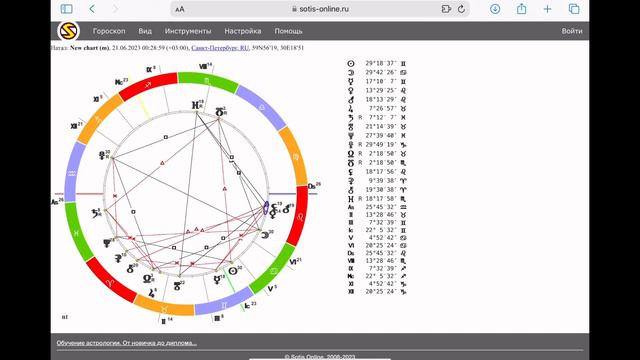Viewport: 640px width, 360px height.
Task: Select the North Node glyph in the chart
Action: coord(147,279)
